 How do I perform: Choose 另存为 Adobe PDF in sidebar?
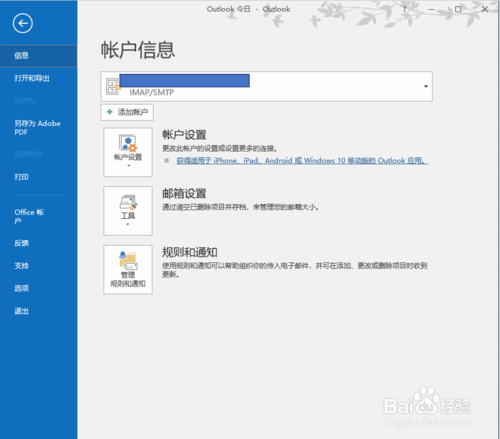(38, 128)
